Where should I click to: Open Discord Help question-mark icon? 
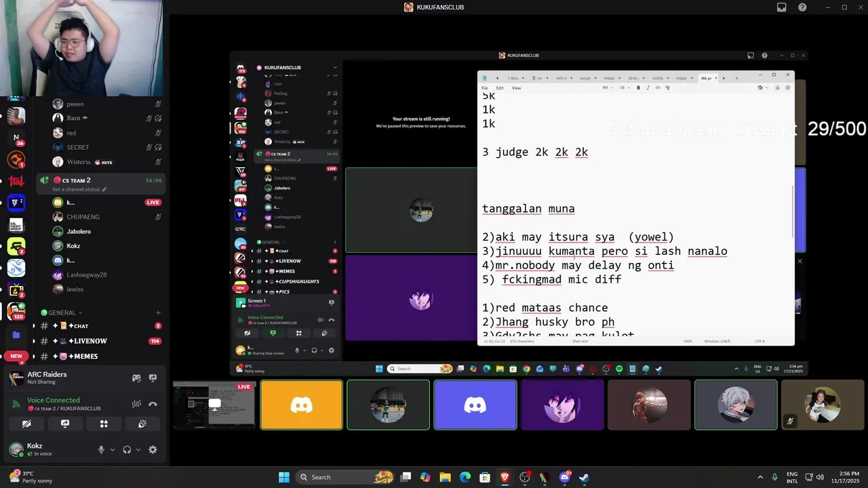tap(802, 7)
